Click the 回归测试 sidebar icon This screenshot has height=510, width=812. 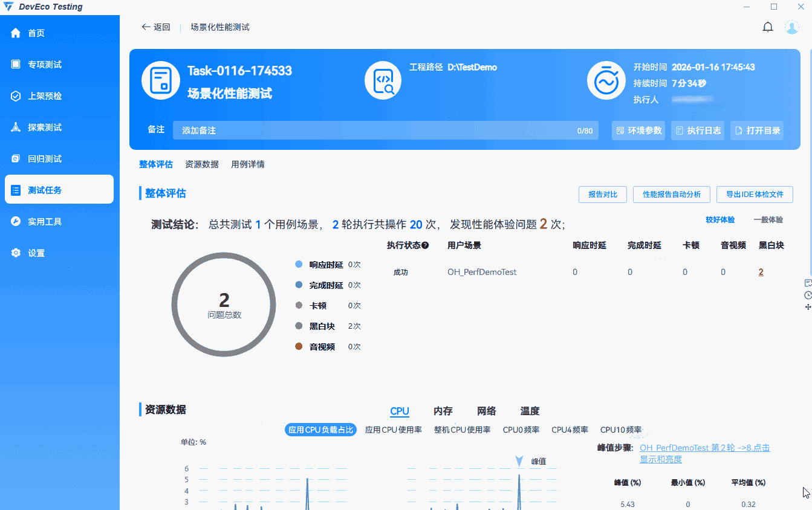(16, 159)
